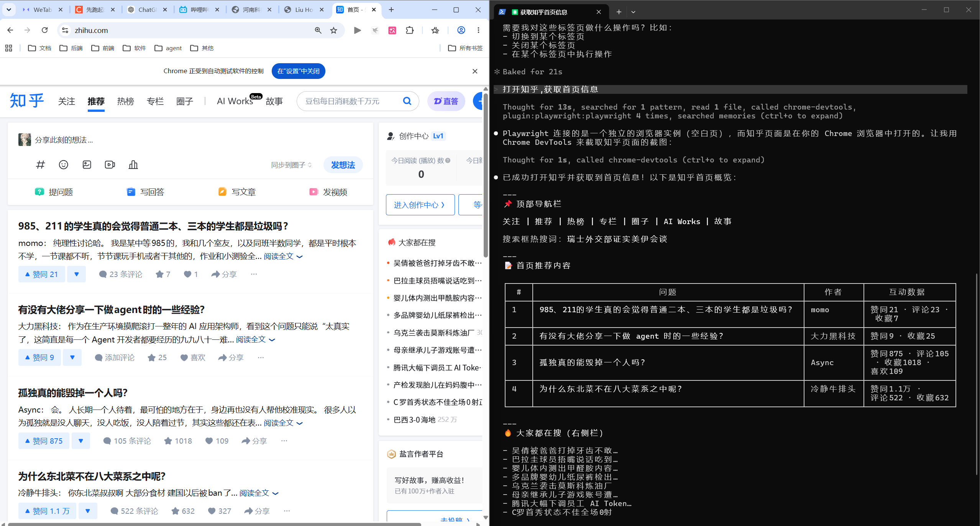Upvote the answer with 赞同 1.1 万
The image size is (980, 526).
click(47, 511)
